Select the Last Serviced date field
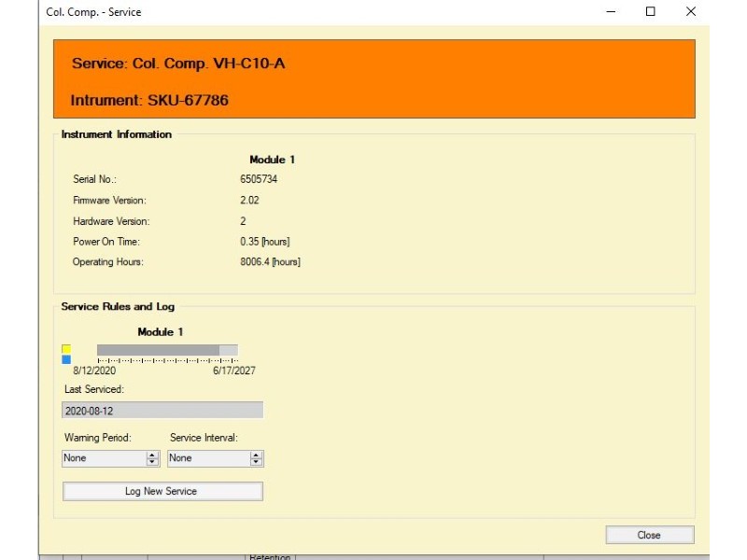This screenshot has height=560, width=747. [x=162, y=411]
